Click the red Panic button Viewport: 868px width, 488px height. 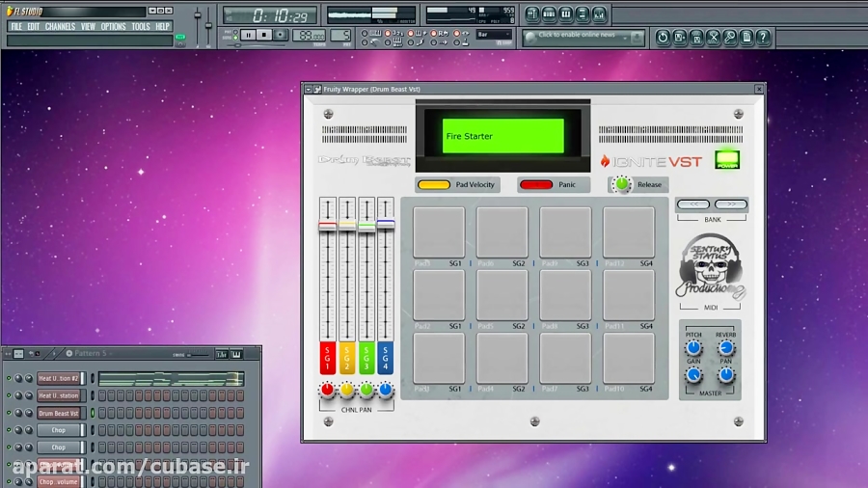pyautogui.click(x=536, y=185)
